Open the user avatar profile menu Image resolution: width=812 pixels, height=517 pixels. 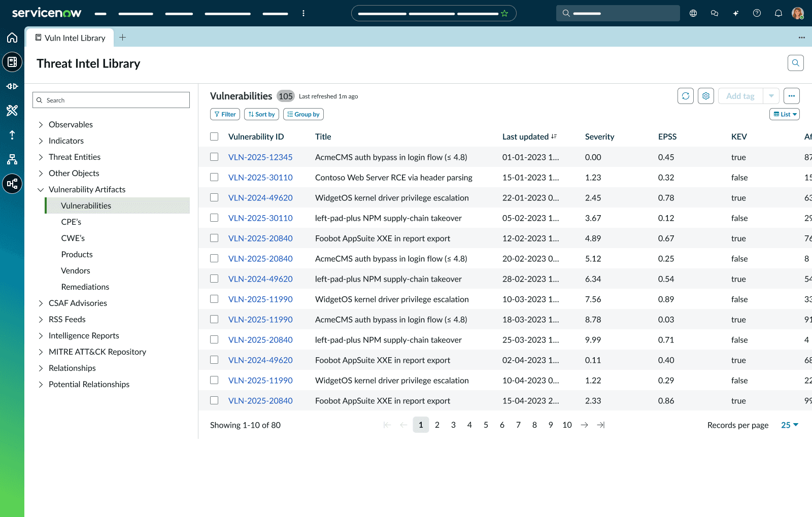pyautogui.click(x=798, y=13)
